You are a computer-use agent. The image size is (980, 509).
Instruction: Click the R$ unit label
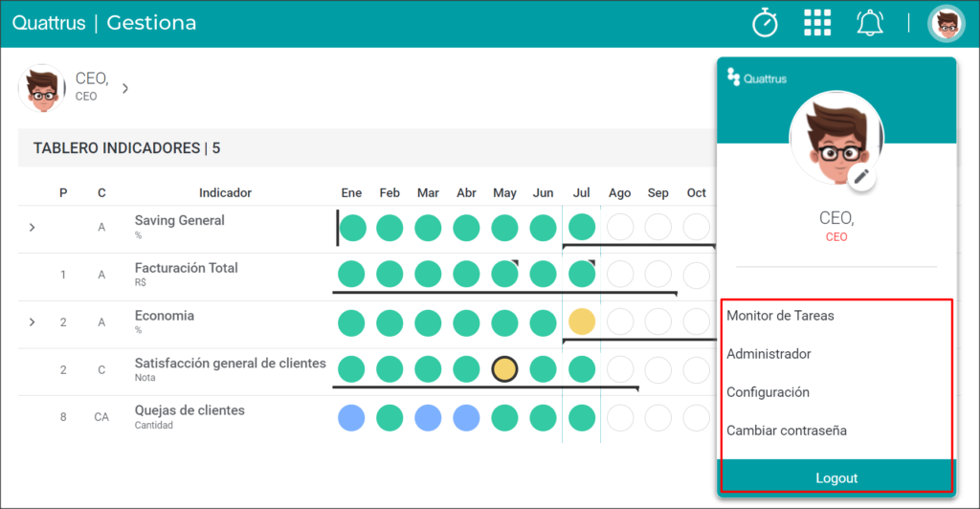(141, 283)
